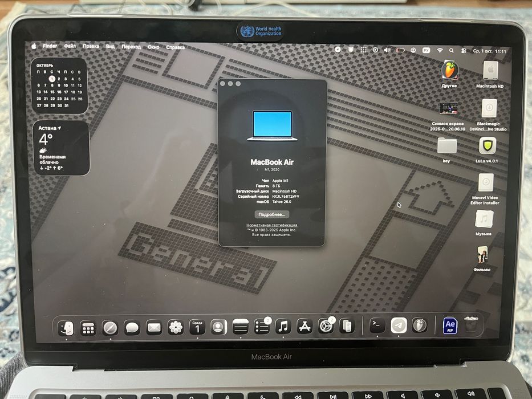Click location services arrow in menu bar
This screenshot has width=532, height=399.
[338, 50]
